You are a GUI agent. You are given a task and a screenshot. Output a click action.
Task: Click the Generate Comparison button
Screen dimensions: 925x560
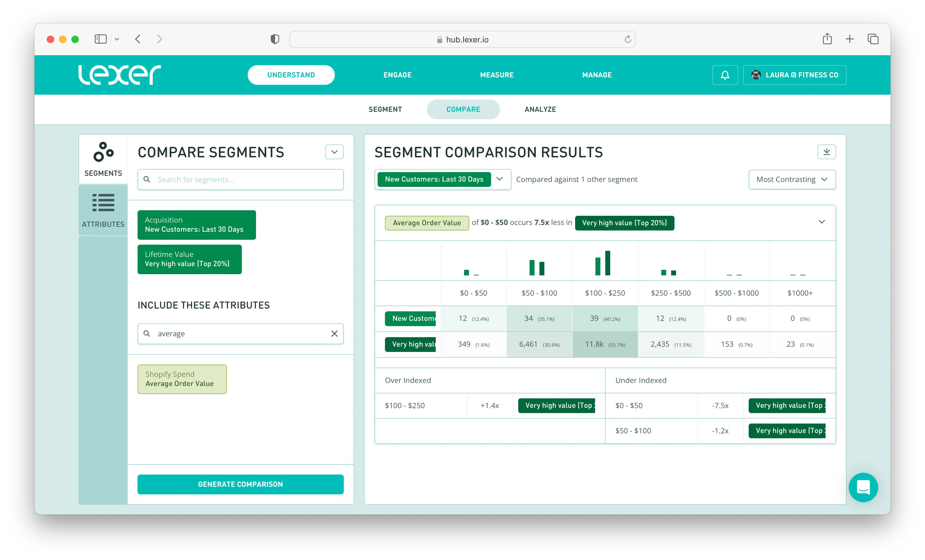(240, 484)
